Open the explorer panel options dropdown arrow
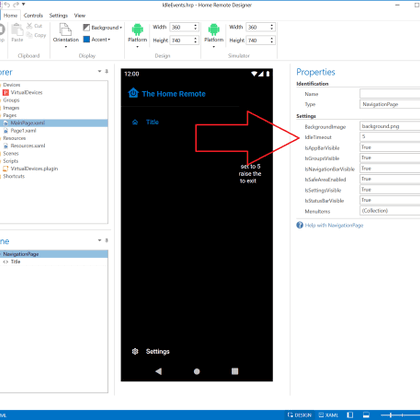Image resolution: width=420 pixels, height=420 pixels. pos(99,71)
